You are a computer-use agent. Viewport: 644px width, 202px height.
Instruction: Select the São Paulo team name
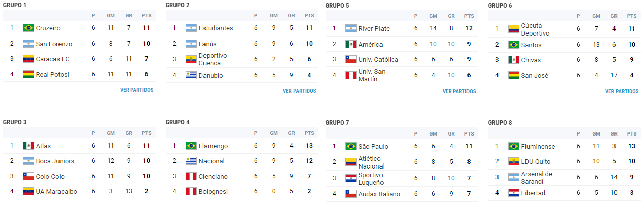tap(373, 146)
